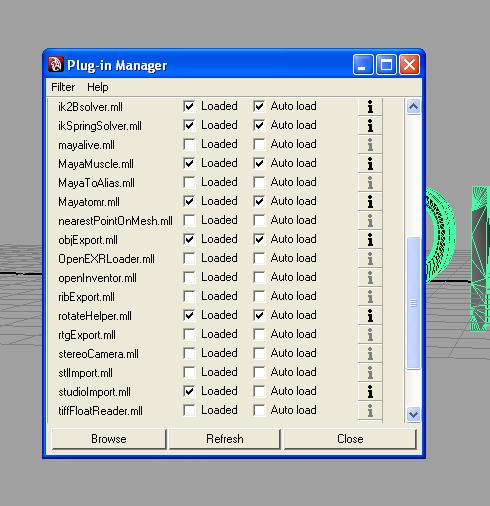Click the objExport.mll plug-in name
The width and height of the screenshot is (490, 506).
[88, 240]
